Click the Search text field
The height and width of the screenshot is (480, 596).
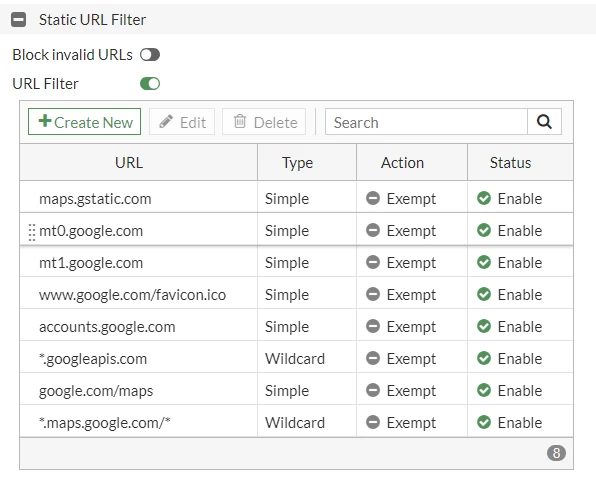[426, 122]
